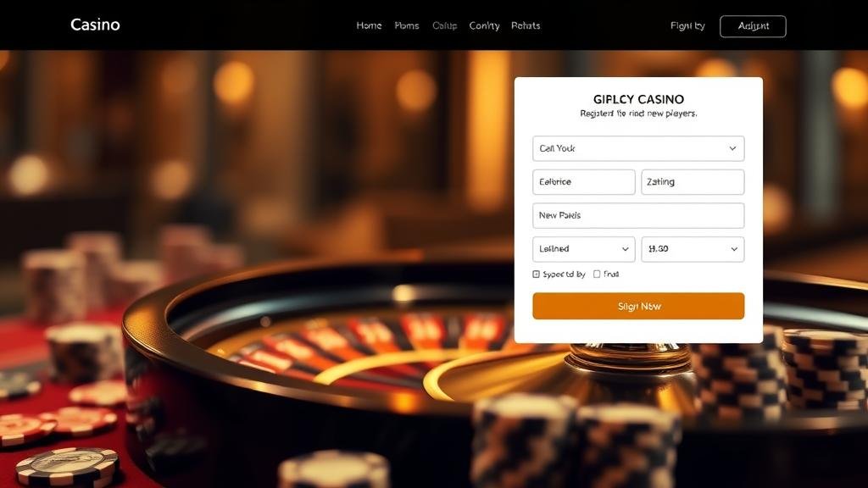The width and height of the screenshot is (868, 488).
Task: Focus the Zatling input field
Action: 693,181
